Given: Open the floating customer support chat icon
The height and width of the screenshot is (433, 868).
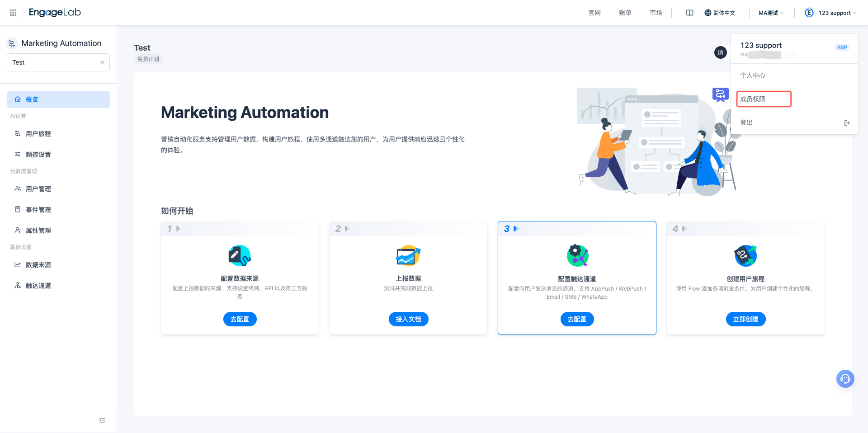Looking at the screenshot, I should coord(845,379).
